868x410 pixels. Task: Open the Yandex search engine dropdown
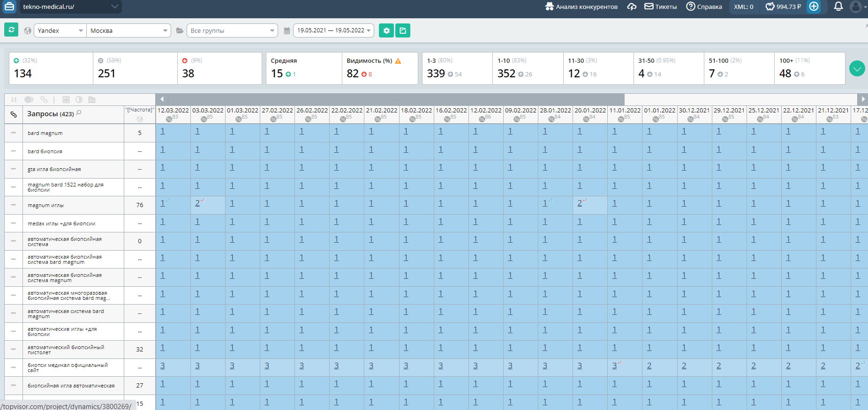[60, 30]
